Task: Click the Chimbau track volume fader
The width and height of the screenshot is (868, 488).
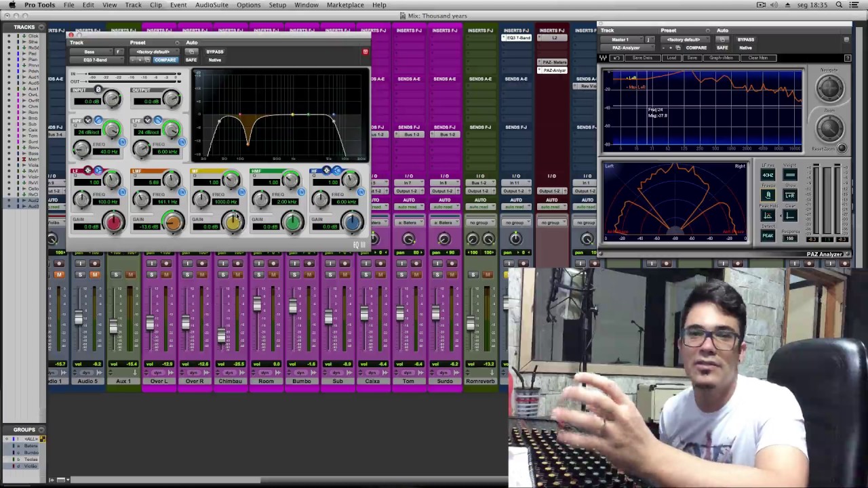Action: tap(221, 335)
